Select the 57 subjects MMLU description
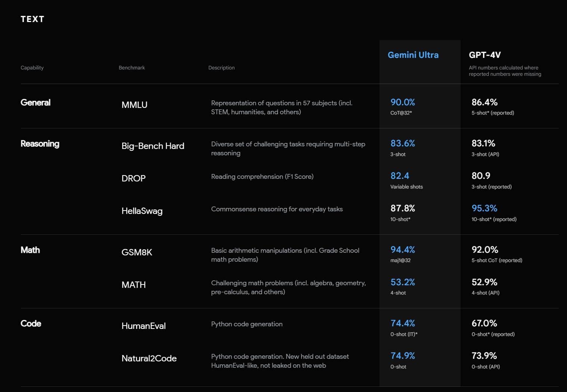Viewport: 567px width, 392px height. [x=282, y=108]
